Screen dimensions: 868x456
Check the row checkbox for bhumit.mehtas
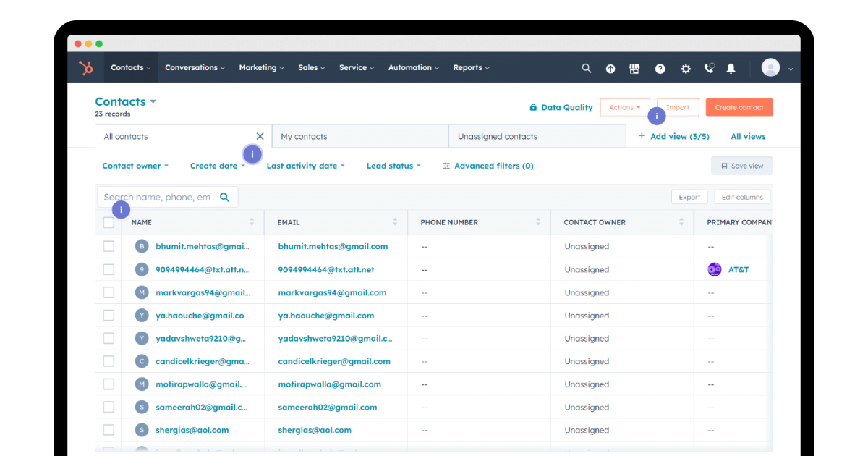pyautogui.click(x=109, y=245)
